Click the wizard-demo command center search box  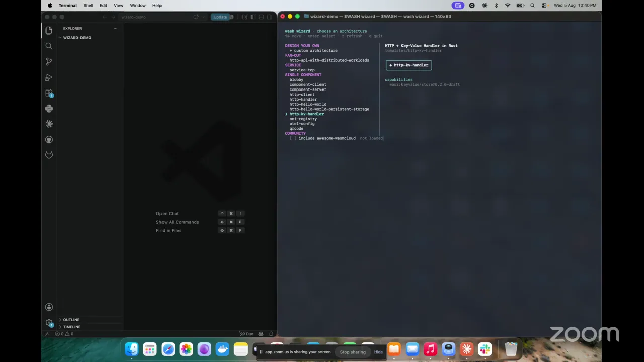[x=153, y=17]
